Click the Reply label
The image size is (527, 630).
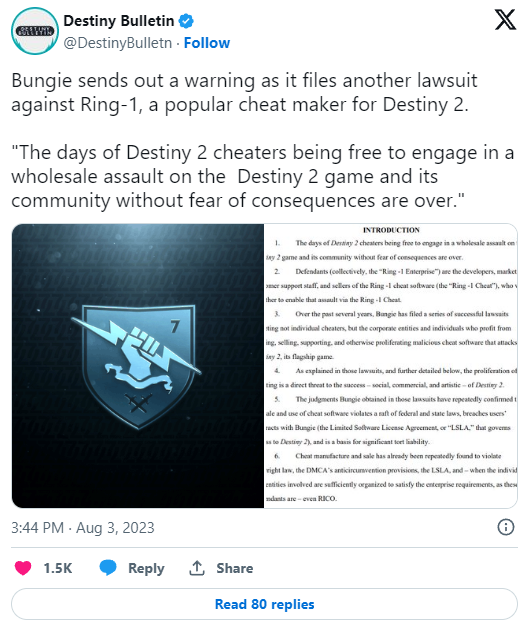(146, 568)
